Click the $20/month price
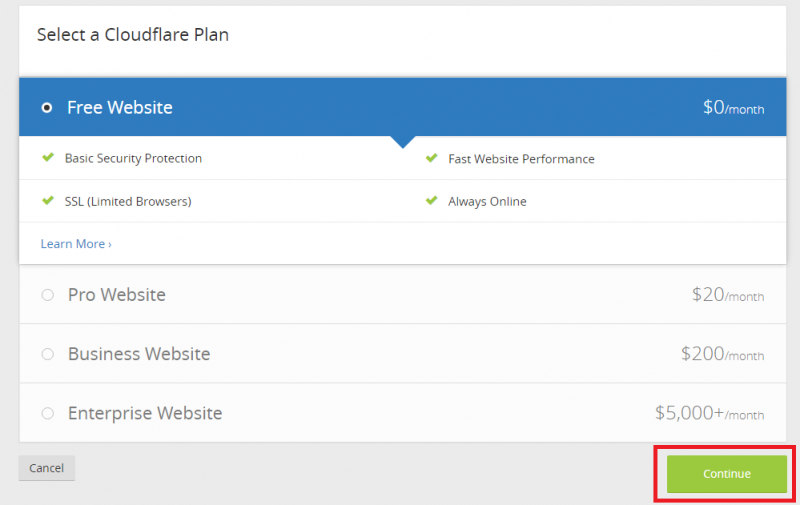Screen dimensions: 800x505 (x=728, y=295)
